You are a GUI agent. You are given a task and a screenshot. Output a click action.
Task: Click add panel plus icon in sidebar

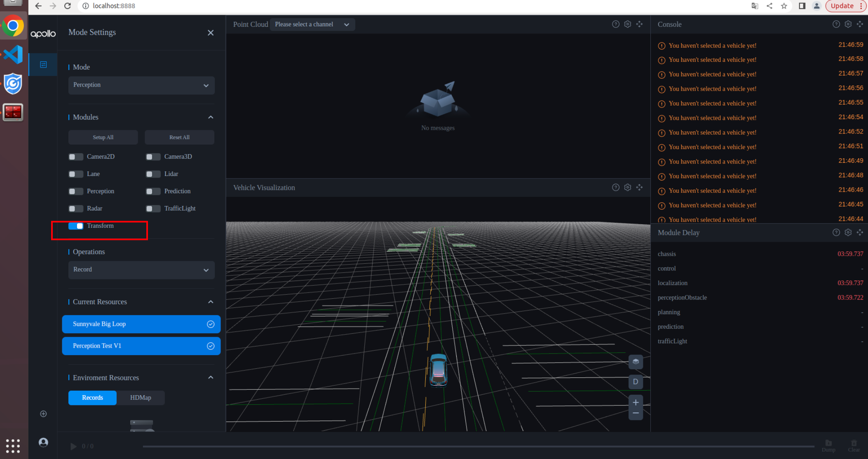coord(43,414)
